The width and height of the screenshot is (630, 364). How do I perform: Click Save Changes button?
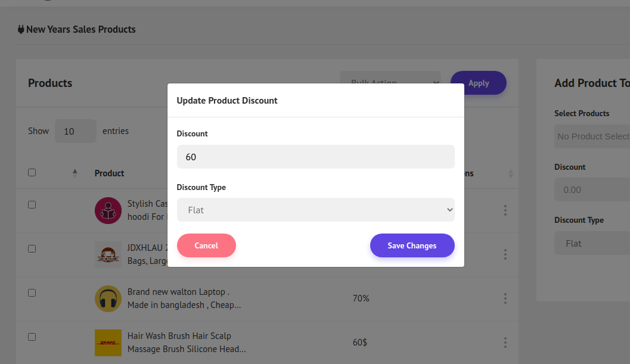(412, 245)
